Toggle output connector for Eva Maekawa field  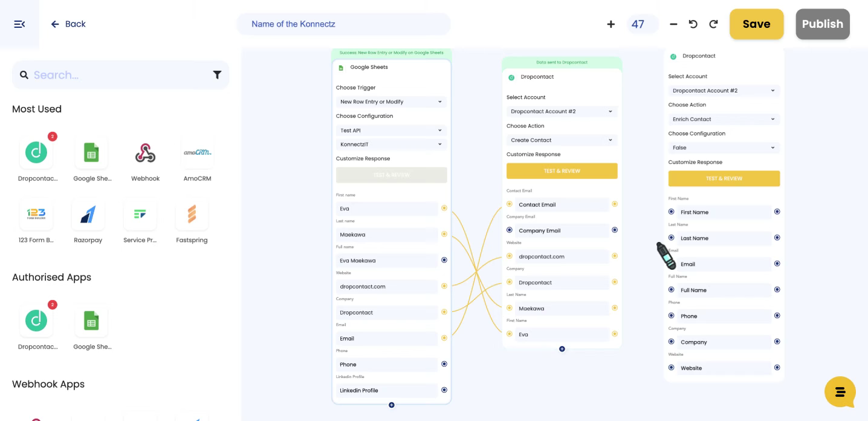click(x=444, y=260)
